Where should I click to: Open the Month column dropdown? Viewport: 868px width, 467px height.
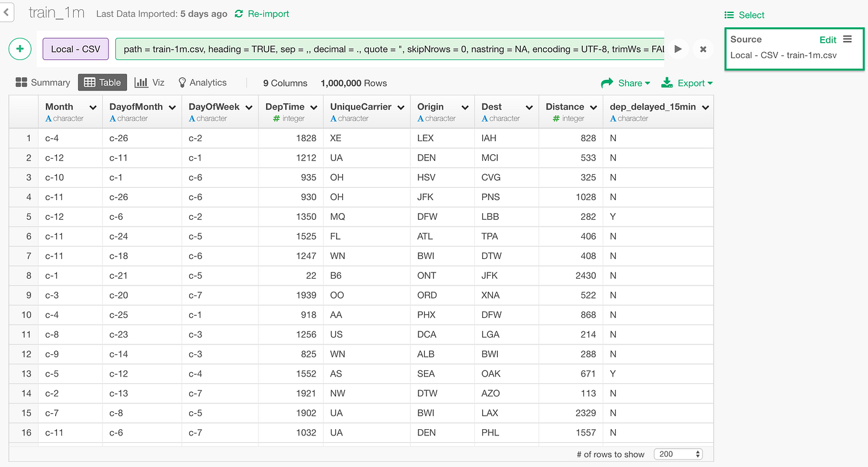point(94,106)
